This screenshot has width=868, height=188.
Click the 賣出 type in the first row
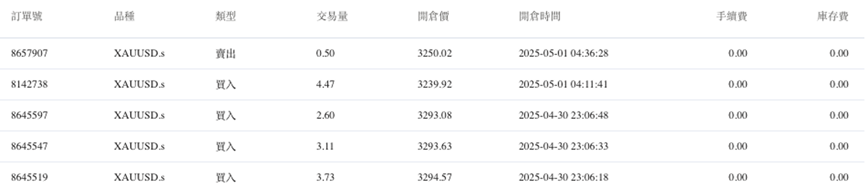coord(226,54)
